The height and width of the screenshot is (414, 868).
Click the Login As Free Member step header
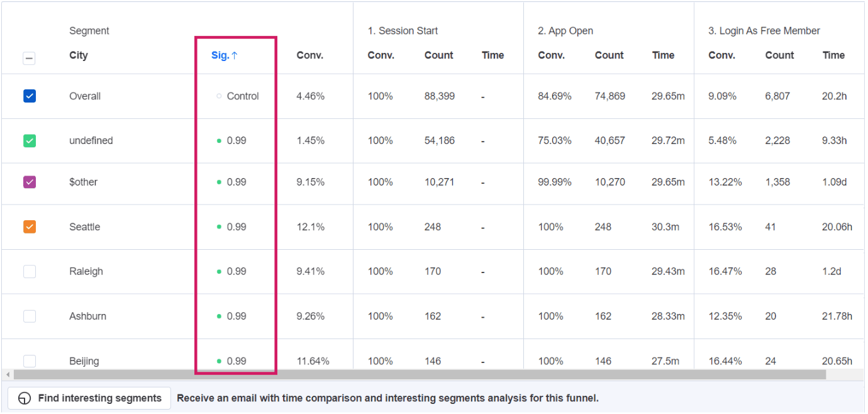click(764, 31)
